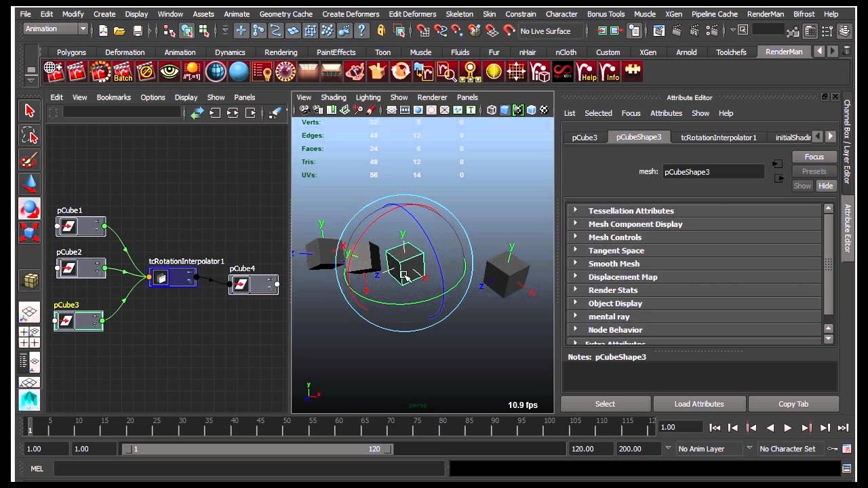Switch to the pCube3 attribute tab

585,137
